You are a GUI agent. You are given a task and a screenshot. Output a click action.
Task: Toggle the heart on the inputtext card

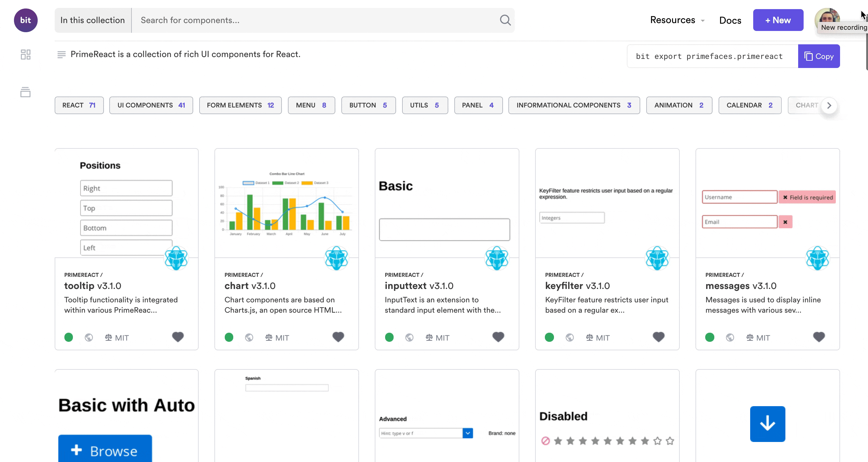498,337
